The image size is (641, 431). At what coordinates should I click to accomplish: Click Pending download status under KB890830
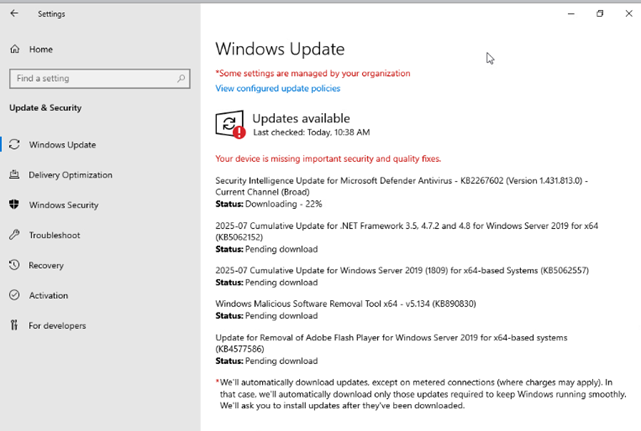(267, 316)
